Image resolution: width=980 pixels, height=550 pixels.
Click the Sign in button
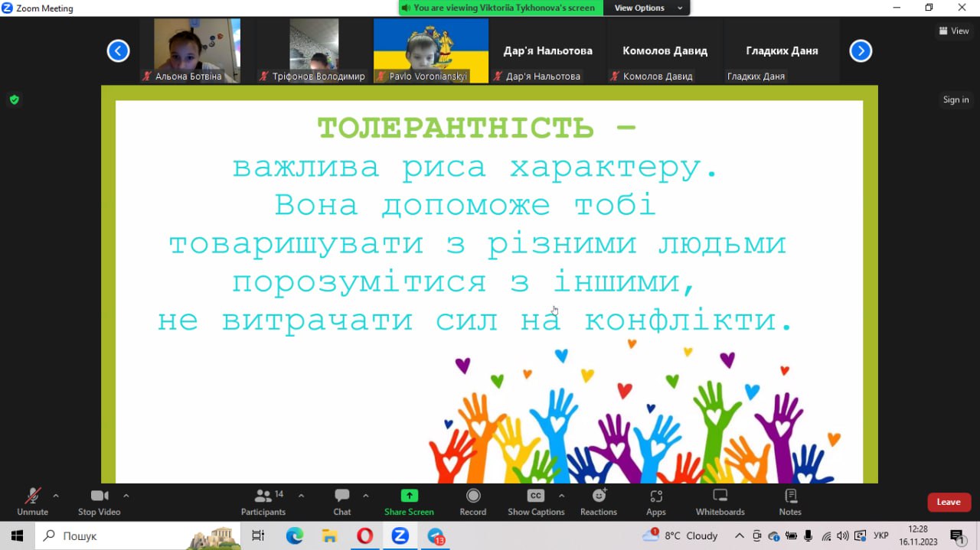tap(955, 99)
